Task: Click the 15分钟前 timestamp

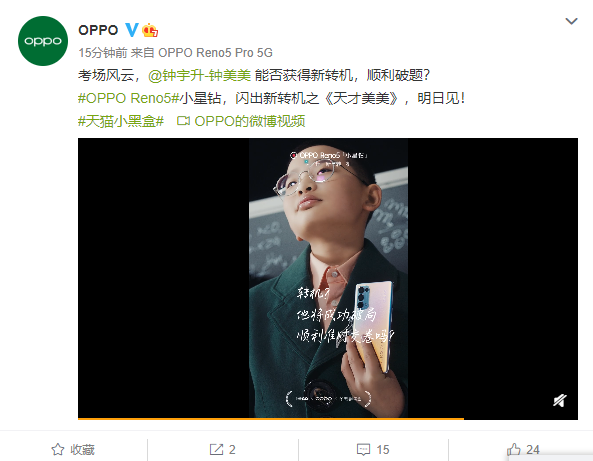Action: [x=103, y=53]
